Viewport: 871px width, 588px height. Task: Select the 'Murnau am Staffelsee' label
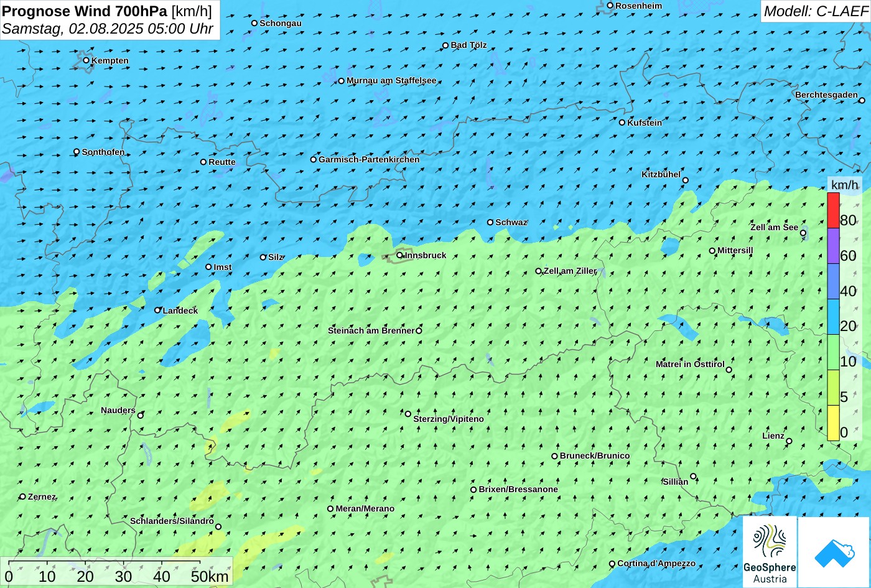391,80
